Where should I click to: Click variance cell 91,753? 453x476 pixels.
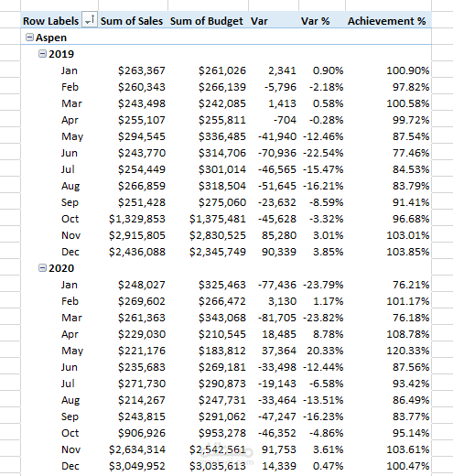(279, 449)
